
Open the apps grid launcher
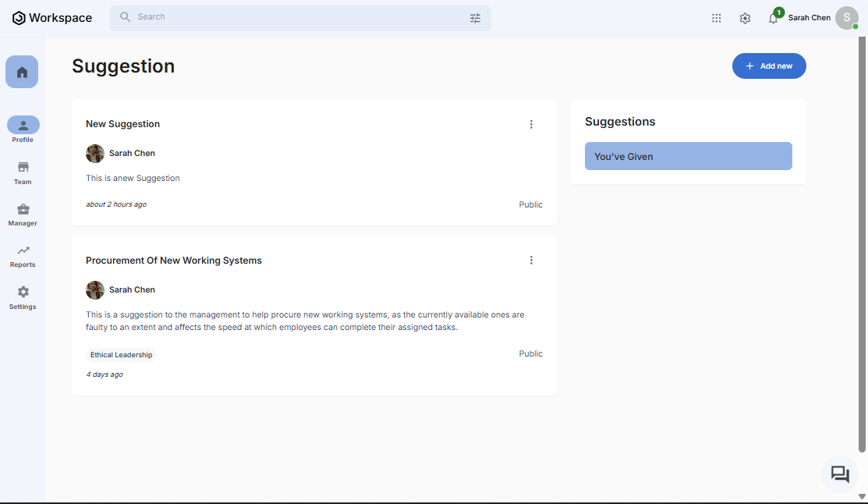(716, 18)
